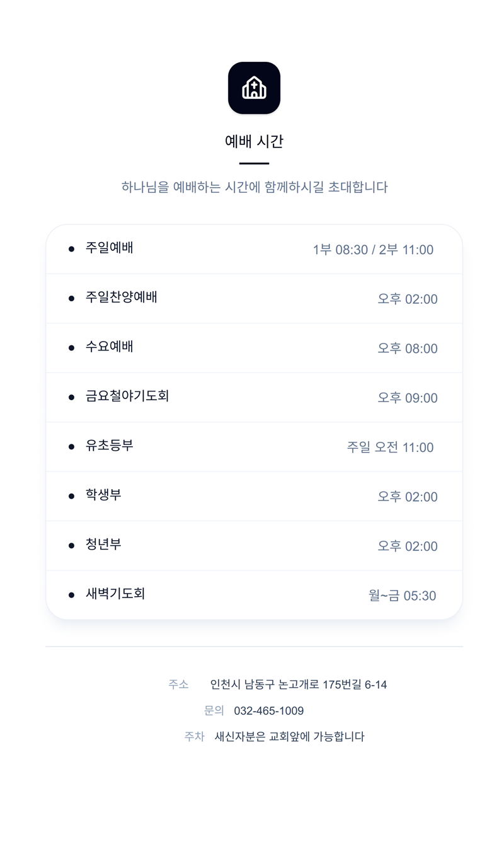Select the 학생부 row label

(x=103, y=495)
